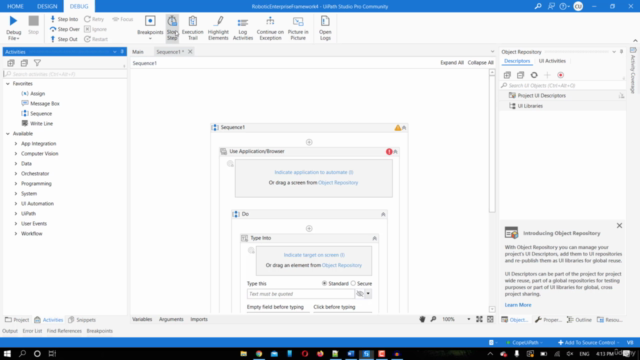
Task: Select the Secure radio button
Action: pos(353,283)
